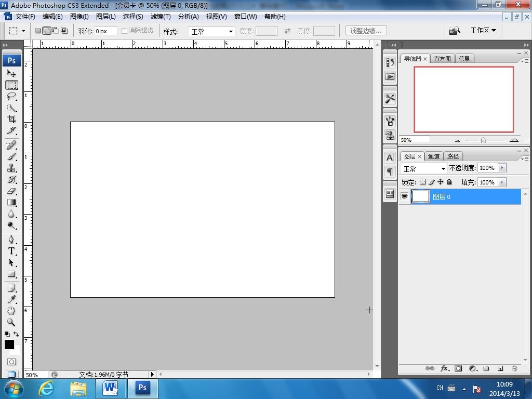Image resolution: width=532 pixels, height=399 pixels.
Task: Select the Hand tool
Action: click(11, 311)
